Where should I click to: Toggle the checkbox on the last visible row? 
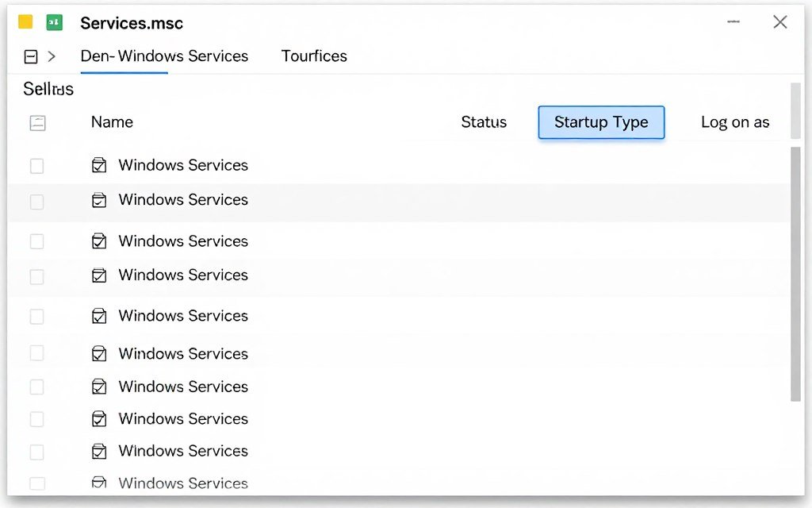36,483
